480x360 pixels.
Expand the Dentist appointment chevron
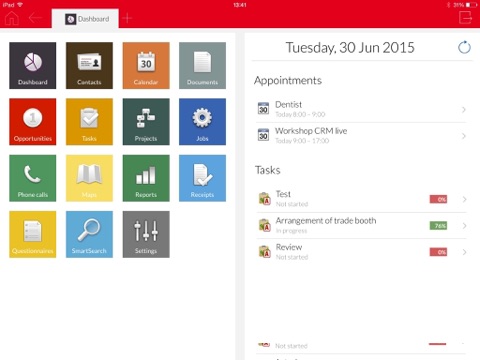click(464, 109)
